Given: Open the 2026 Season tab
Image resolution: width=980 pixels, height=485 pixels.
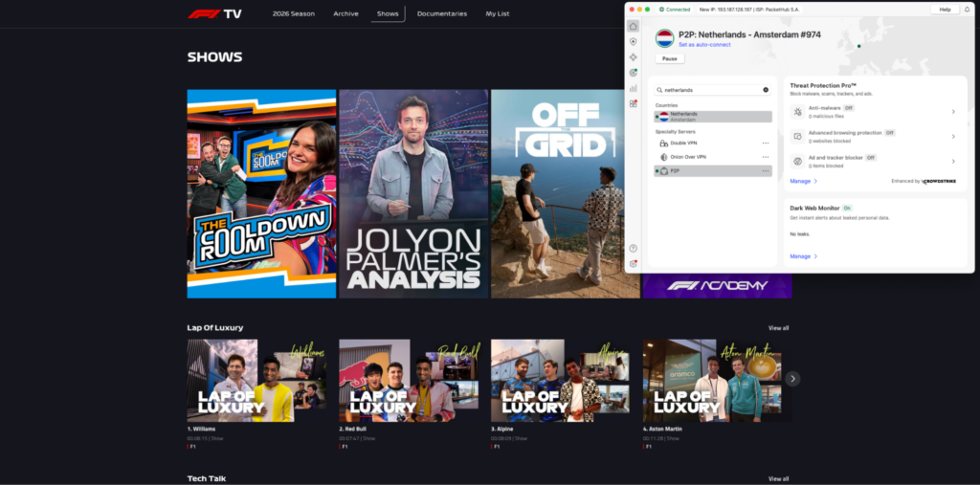Looking at the screenshot, I should click(294, 13).
